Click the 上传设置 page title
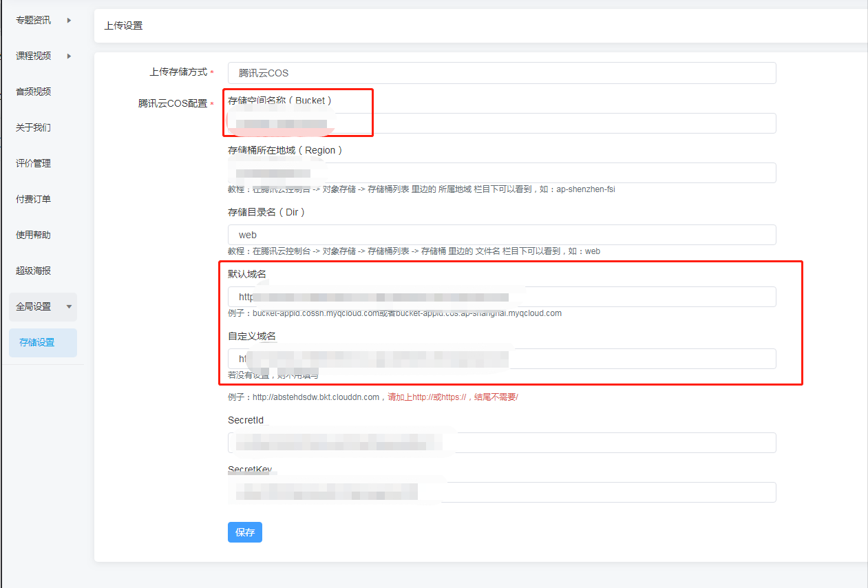This screenshot has width=868, height=588. (123, 25)
